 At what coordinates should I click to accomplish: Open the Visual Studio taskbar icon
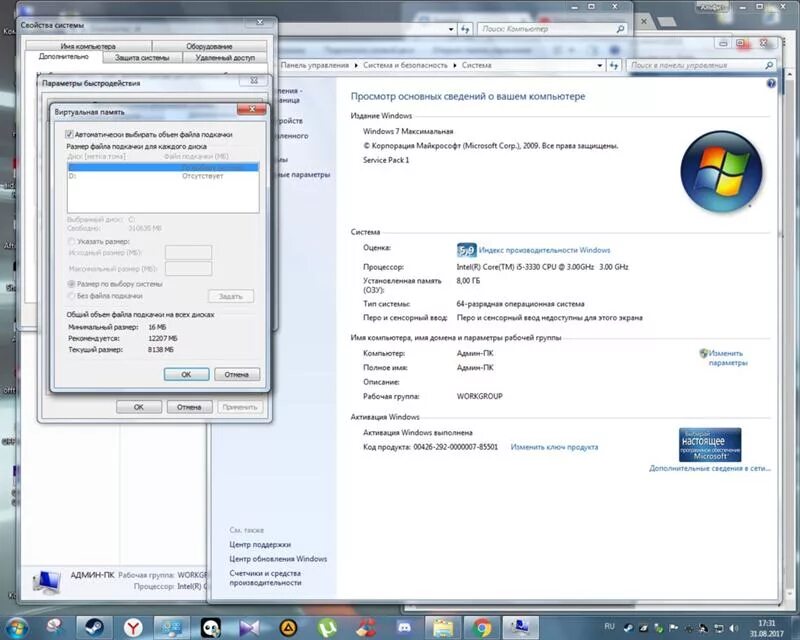249,627
